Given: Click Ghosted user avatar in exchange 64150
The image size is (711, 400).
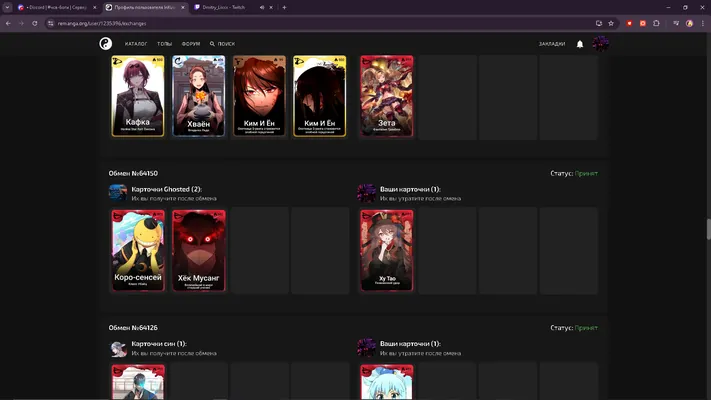Looking at the screenshot, I should (x=118, y=193).
